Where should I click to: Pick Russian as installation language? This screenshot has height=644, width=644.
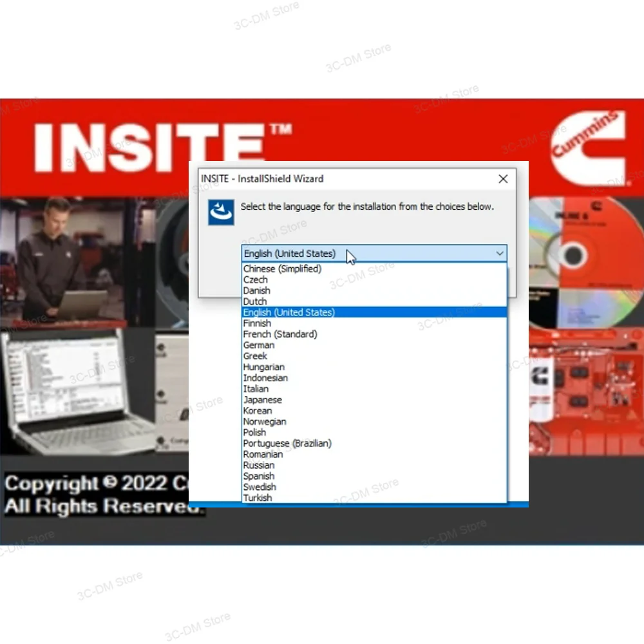pyautogui.click(x=374, y=466)
